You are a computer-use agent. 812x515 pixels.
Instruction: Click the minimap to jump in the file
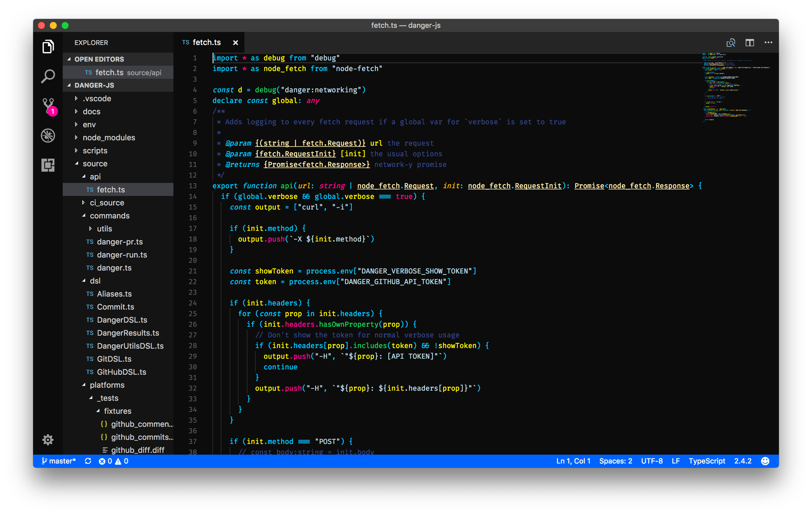[x=735, y=88]
